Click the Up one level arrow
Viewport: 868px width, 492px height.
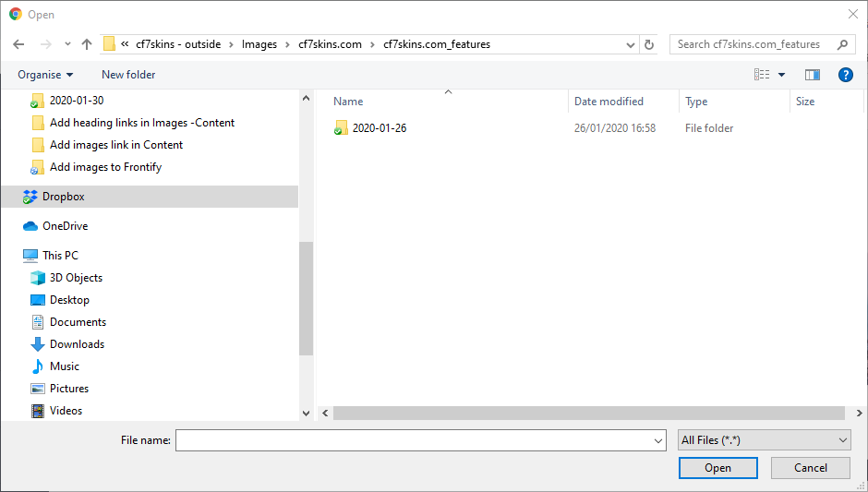click(x=87, y=44)
